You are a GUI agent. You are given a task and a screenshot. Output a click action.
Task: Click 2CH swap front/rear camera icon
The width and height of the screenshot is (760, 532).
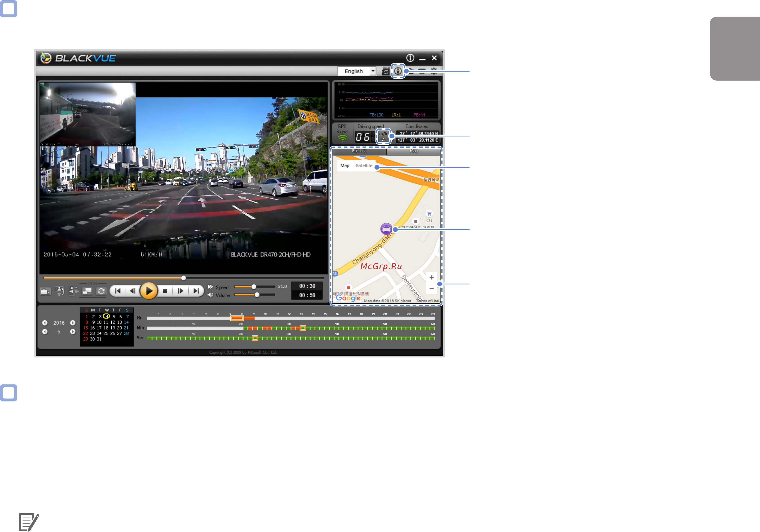click(101, 291)
